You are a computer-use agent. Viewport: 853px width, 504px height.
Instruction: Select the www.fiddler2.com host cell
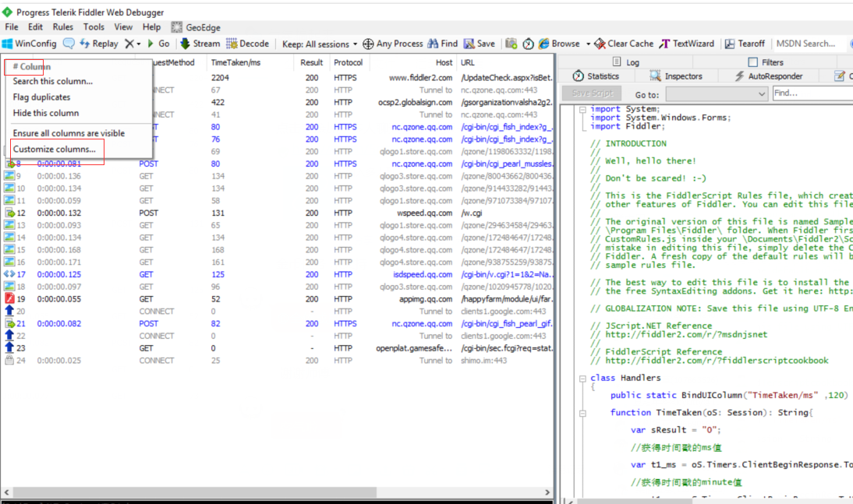coord(420,78)
